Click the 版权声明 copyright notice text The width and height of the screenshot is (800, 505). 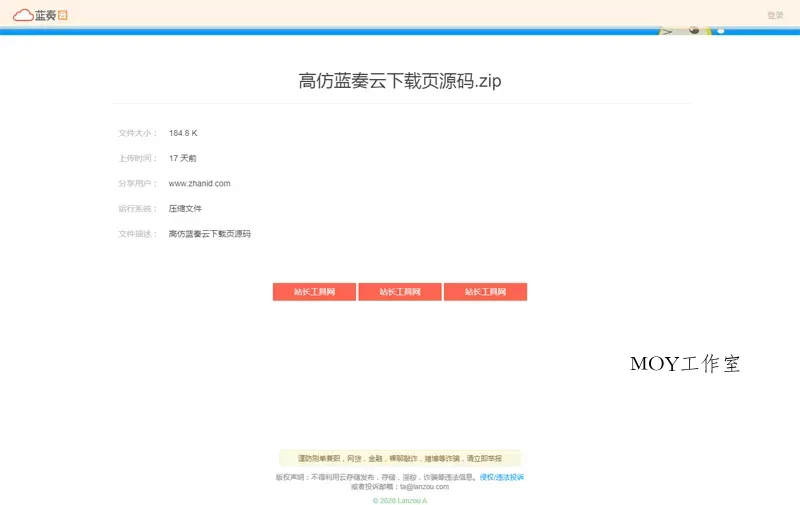tap(376, 477)
